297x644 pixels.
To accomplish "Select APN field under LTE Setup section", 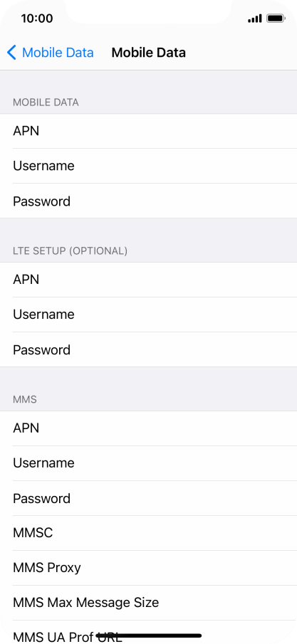I will coord(148,280).
